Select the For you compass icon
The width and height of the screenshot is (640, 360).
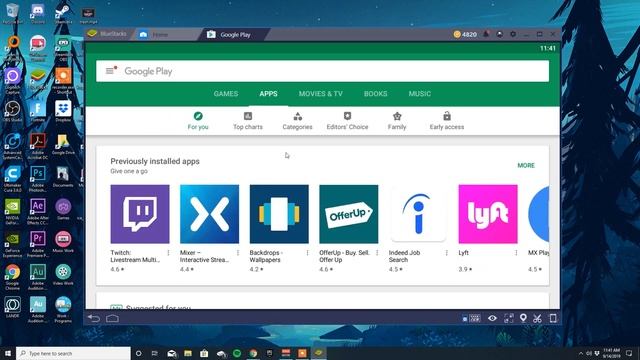pos(198,116)
